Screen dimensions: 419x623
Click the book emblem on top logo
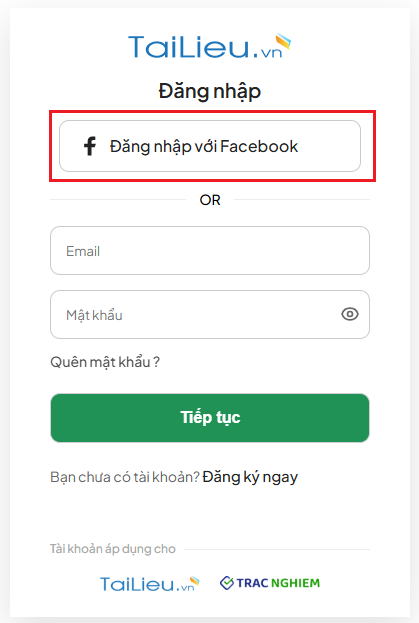pos(284,42)
